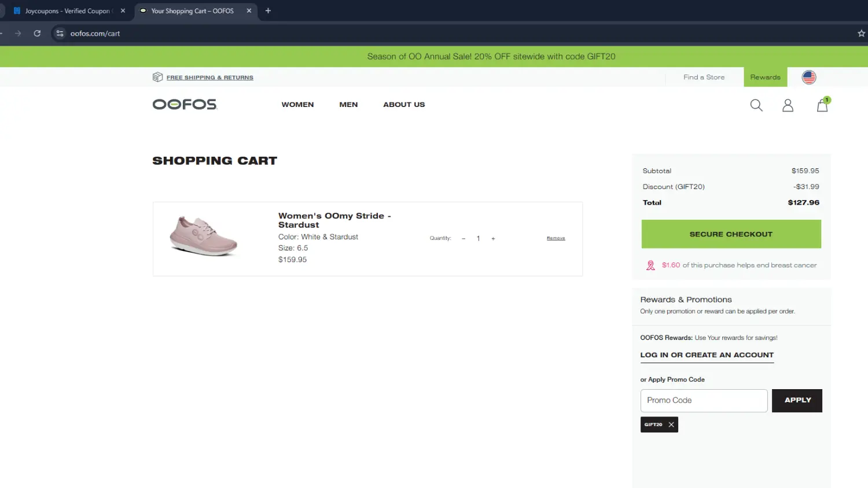View site information icon in address bar
This screenshot has height=488, width=868.
coord(60,34)
